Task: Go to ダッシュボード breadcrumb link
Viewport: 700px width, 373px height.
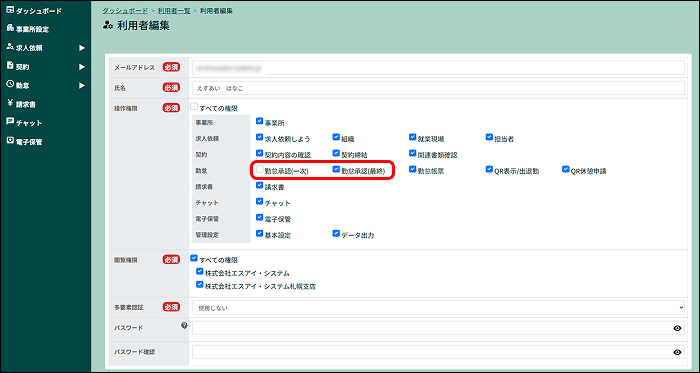Action: 125,10
